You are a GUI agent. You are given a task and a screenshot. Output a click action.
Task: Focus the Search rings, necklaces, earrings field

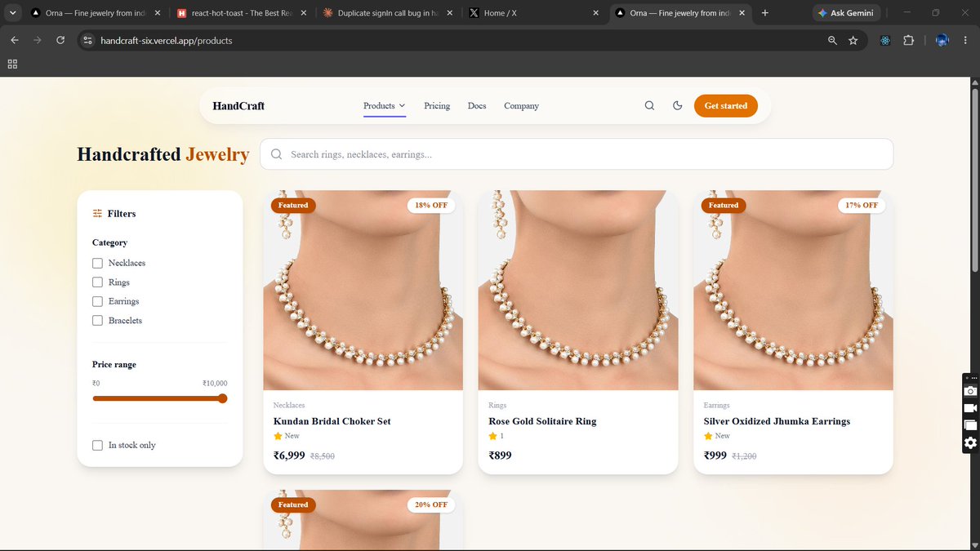click(x=577, y=154)
